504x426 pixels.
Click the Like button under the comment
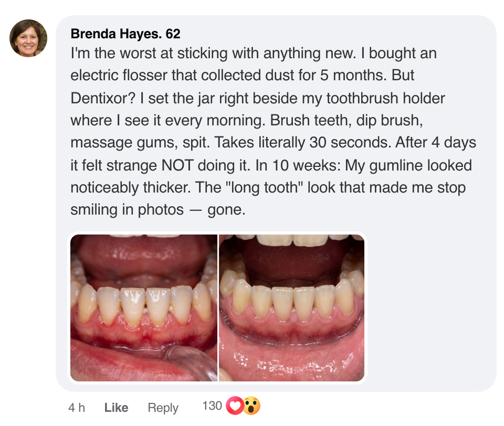(x=117, y=408)
